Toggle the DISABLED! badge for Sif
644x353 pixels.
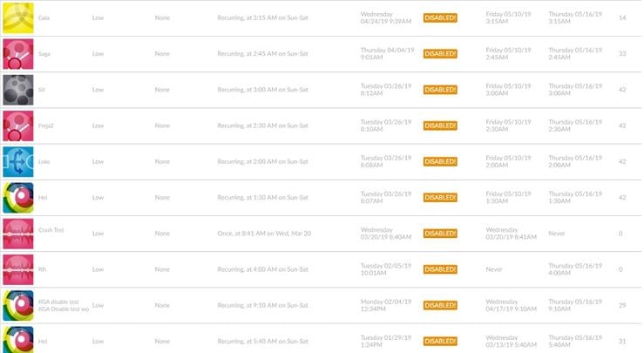click(x=440, y=89)
